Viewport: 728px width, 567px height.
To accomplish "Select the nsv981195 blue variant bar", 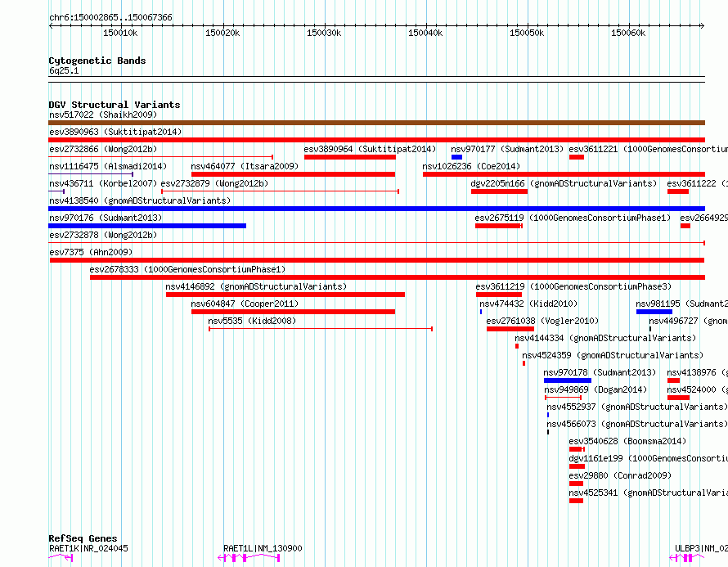I will tap(654, 312).
